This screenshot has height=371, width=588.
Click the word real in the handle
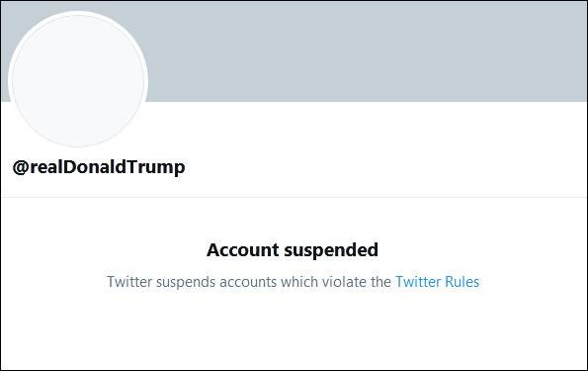pos(45,167)
